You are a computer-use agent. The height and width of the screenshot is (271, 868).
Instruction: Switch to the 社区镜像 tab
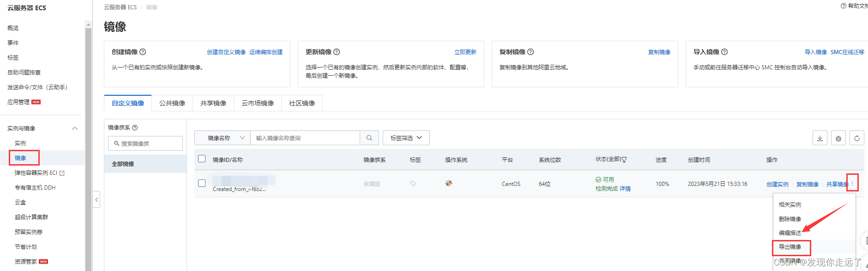pyautogui.click(x=302, y=103)
